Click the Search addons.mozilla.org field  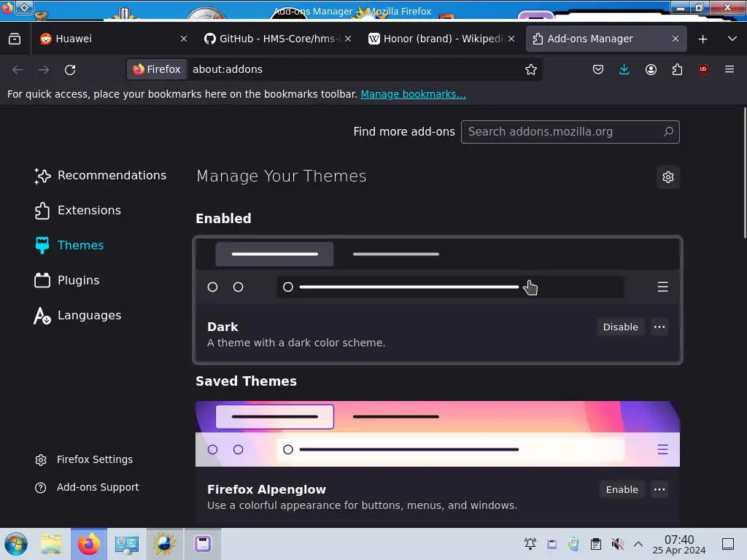pos(570,132)
